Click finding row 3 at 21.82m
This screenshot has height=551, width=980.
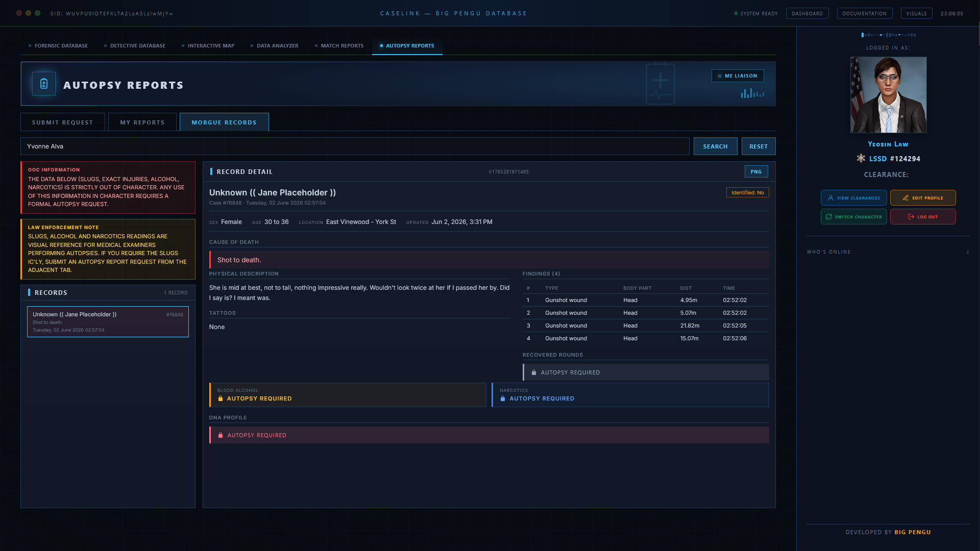click(645, 325)
